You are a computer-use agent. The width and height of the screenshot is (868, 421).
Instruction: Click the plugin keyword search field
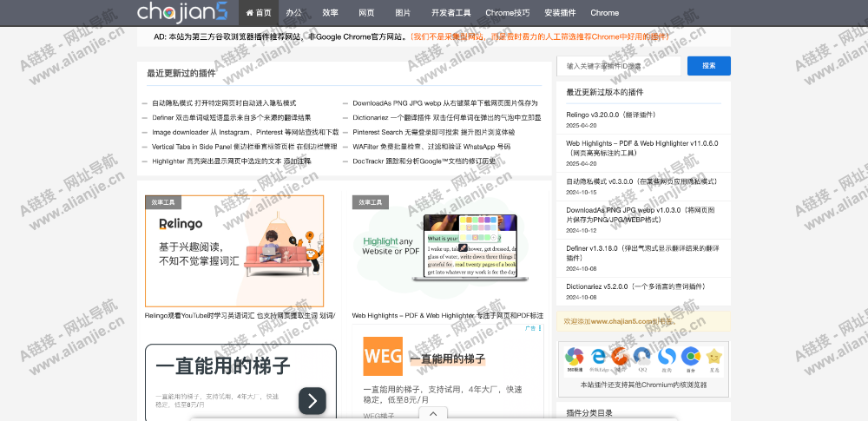click(620, 66)
